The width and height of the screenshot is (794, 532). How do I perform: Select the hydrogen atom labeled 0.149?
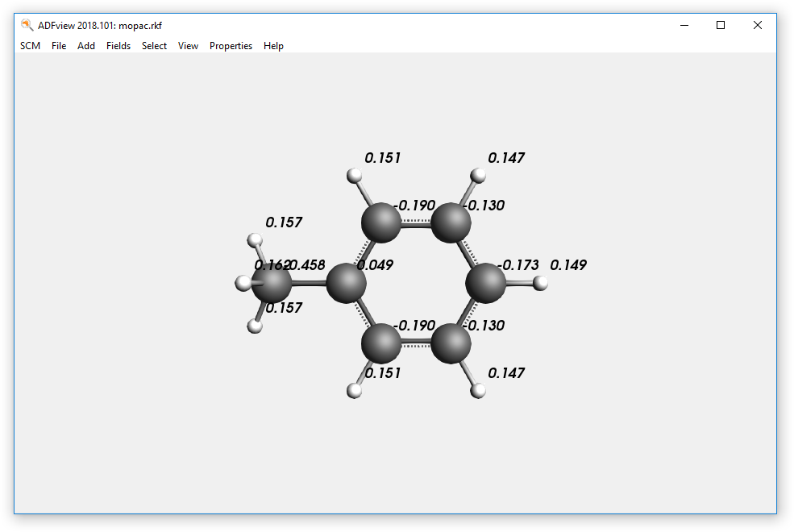(x=541, y=283)
